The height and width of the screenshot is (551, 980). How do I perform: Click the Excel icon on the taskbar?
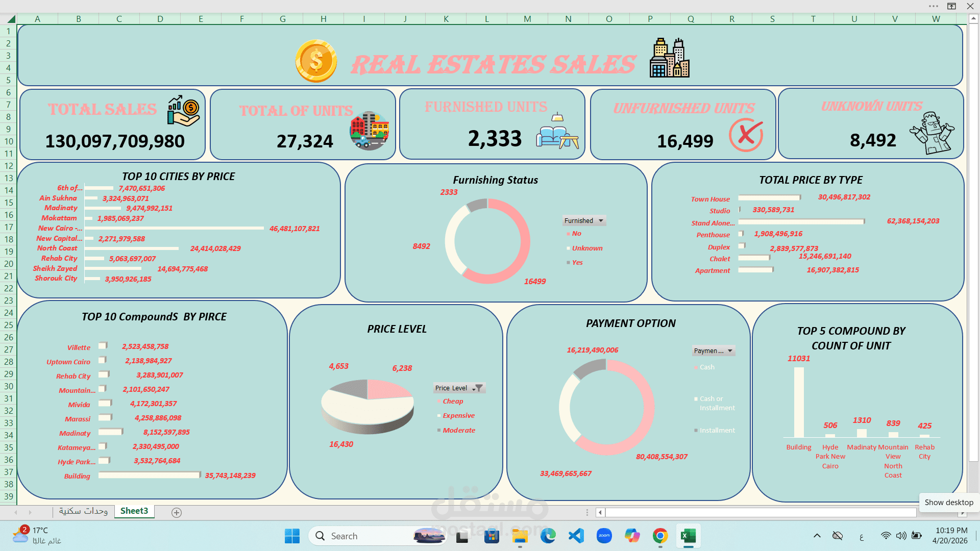tap(688, 536)
